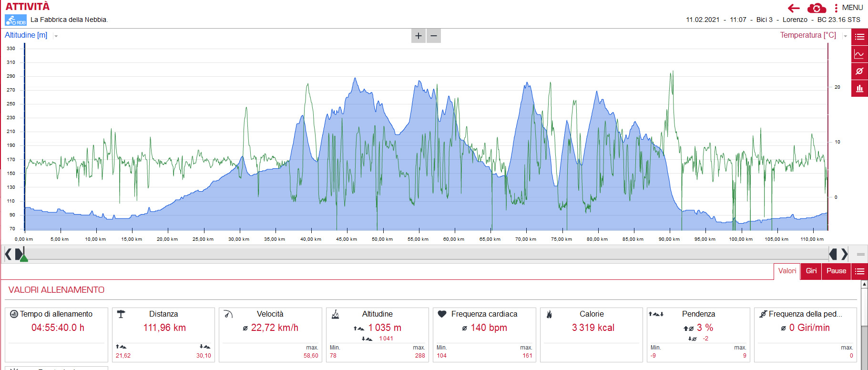
Task: Click the panel resize grip handle
Action: [860, 254]
